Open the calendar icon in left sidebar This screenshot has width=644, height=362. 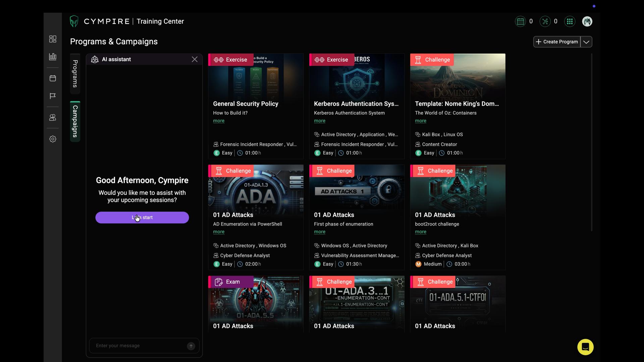click(x=53, y=78)
